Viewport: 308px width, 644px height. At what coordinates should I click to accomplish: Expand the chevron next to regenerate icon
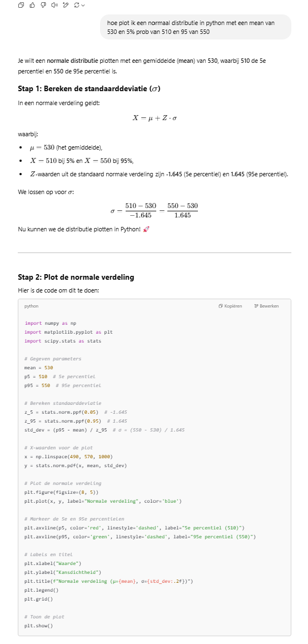(x=83, y=6)
